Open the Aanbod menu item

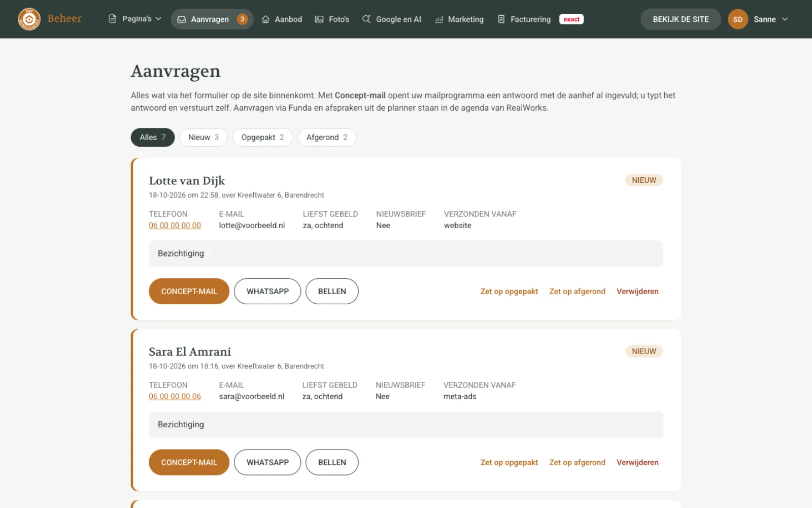pyautogui.click(x=282, y=19)
